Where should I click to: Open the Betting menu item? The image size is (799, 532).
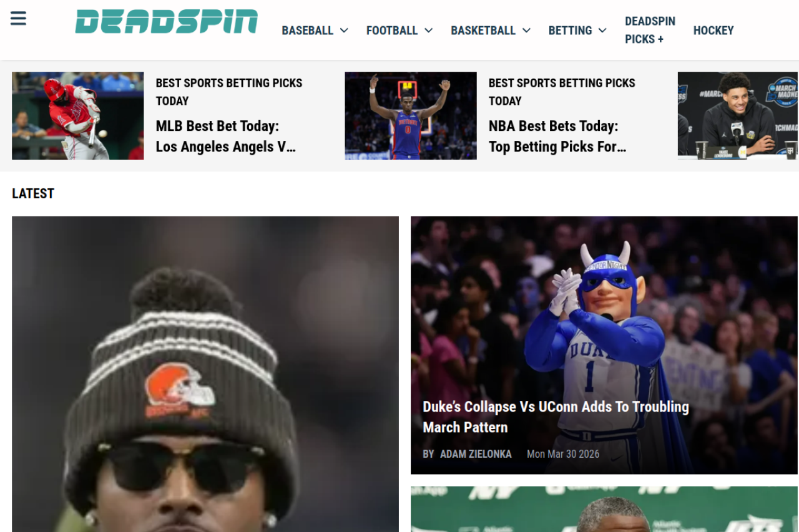click(x=571, y=30)
